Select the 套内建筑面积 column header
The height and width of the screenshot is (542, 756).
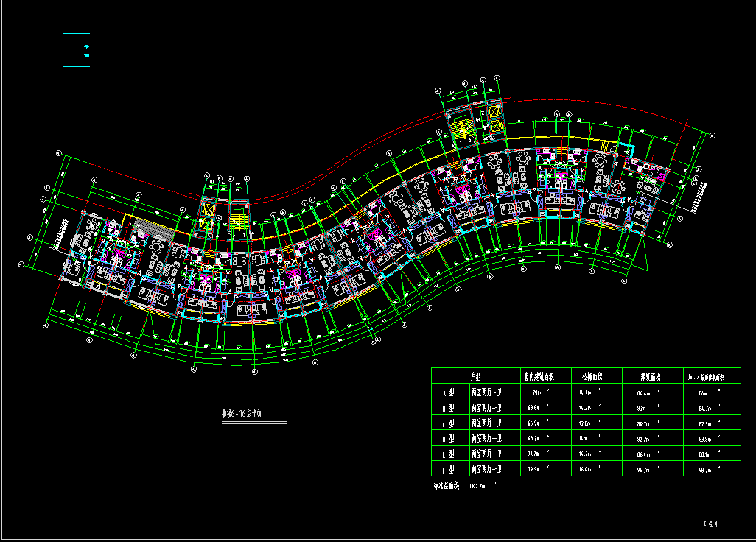coord(539,376)
